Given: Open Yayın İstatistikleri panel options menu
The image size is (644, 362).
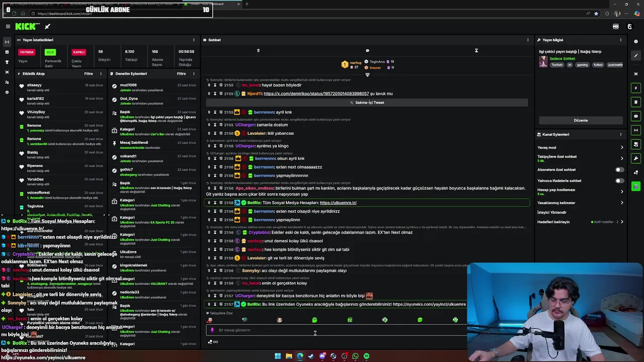Looking at the screenshot, I should pyautogui.click(x=194, y=40).
